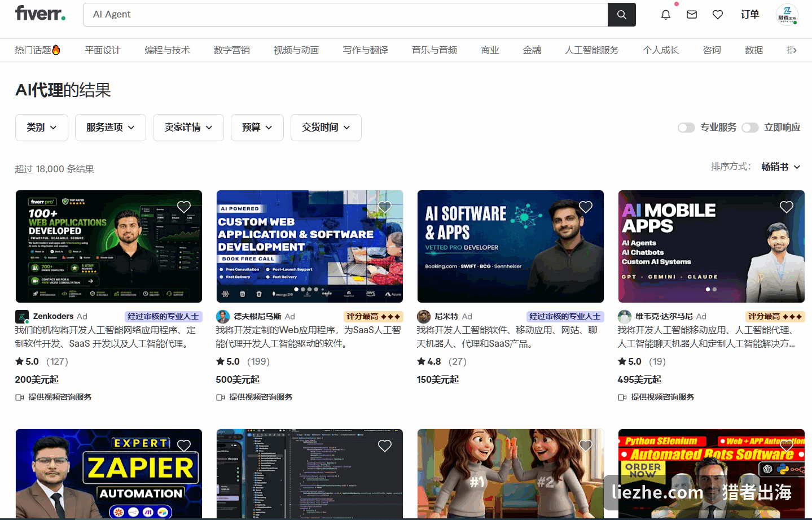Open the 音乐与音频 category
The width and height of the screenshot is (812, 520).
(x=434, y=50)
